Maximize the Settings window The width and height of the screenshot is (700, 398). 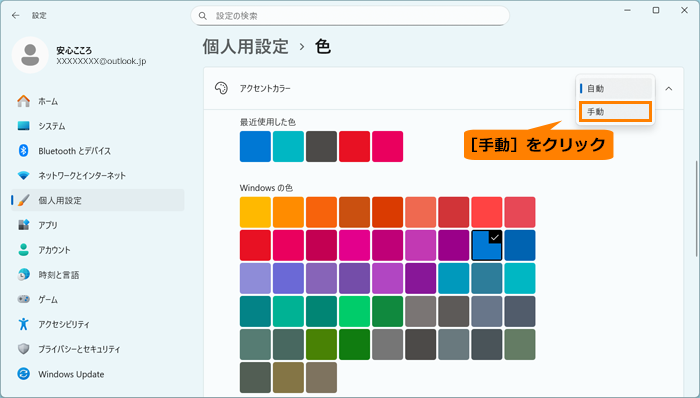(x=656, y=10)
